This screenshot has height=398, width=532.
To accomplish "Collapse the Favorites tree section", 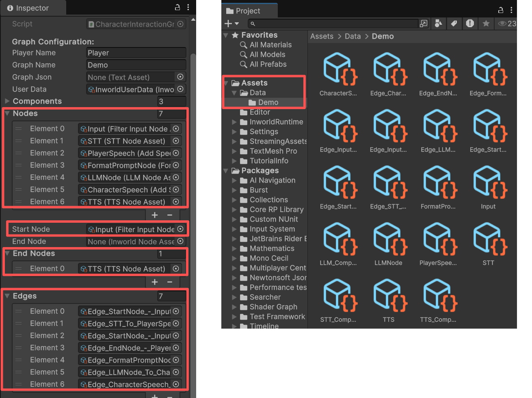I will point(226,35).
